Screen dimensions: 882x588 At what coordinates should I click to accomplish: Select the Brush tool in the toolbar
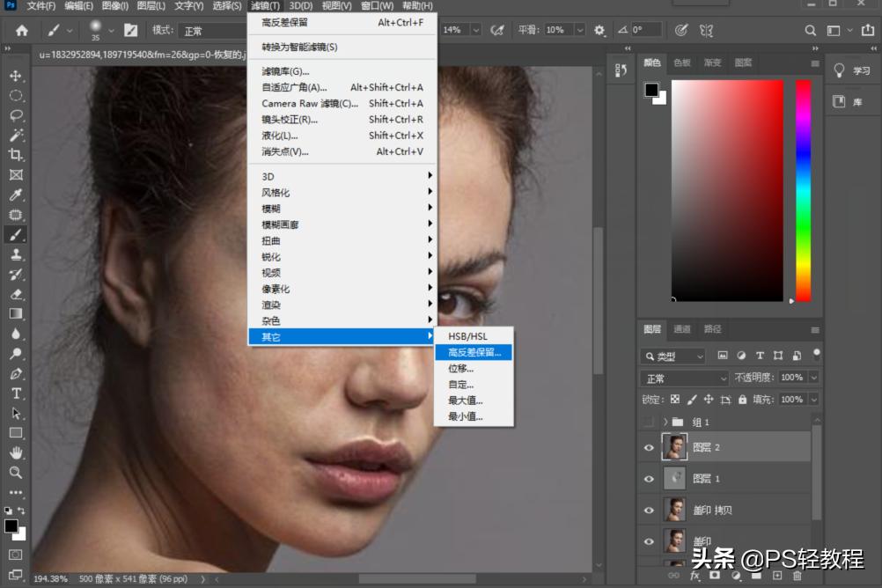(x=14, y=235)
